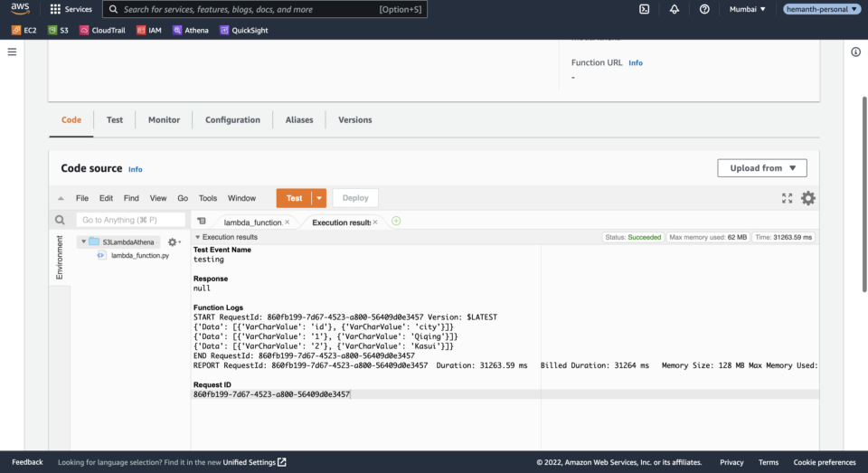Screen dimensions: 868x473
Task: Click the Deploy button
Action: pyautogui.click(x=355, y=198)
